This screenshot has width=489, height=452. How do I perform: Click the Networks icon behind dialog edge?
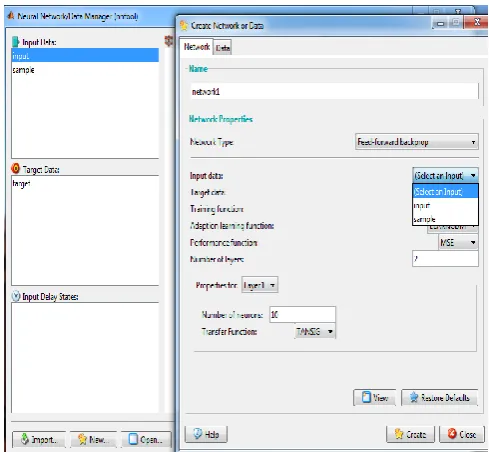click(169, 41)
